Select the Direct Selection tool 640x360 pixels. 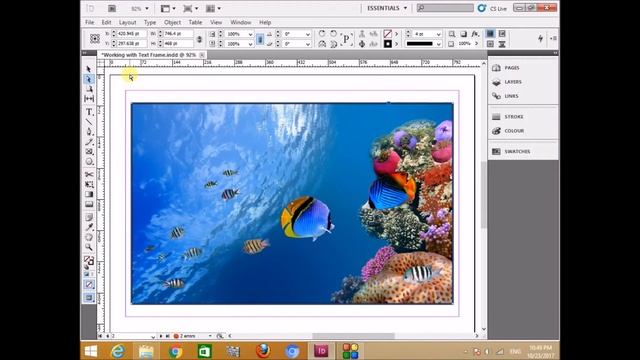(89, 79)
